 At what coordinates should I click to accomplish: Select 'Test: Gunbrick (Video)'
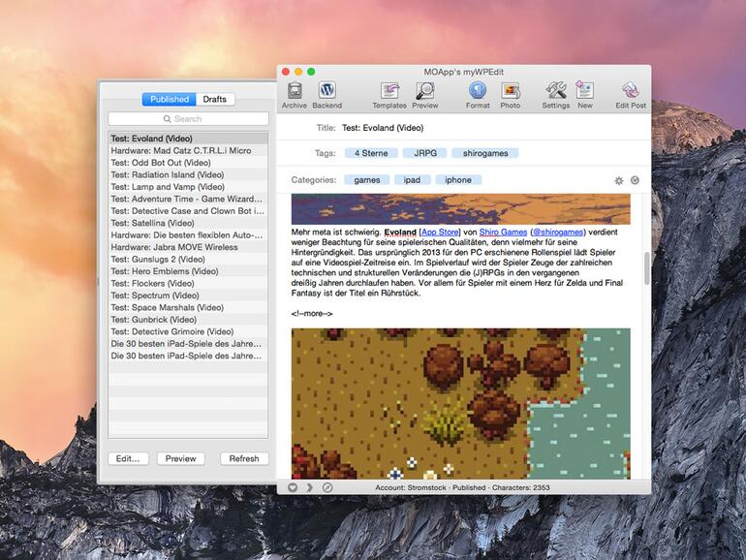pyautogui.click(x=188, y=320)
